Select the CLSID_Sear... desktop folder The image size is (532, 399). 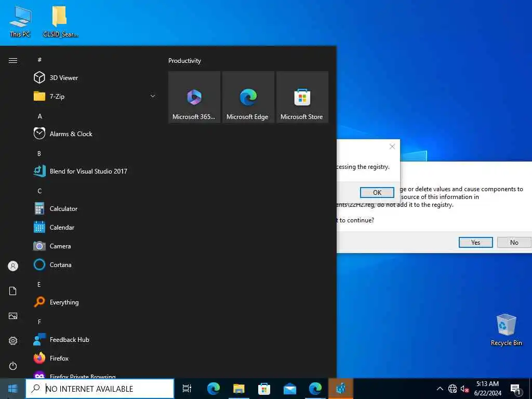(60, 21)
